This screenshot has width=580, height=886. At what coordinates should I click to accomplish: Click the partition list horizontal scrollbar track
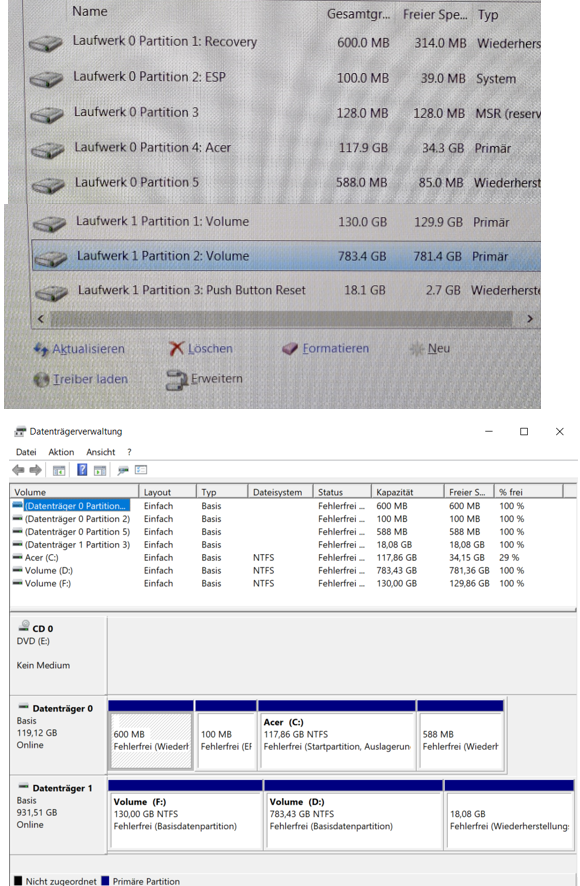(x=282, y=319)
